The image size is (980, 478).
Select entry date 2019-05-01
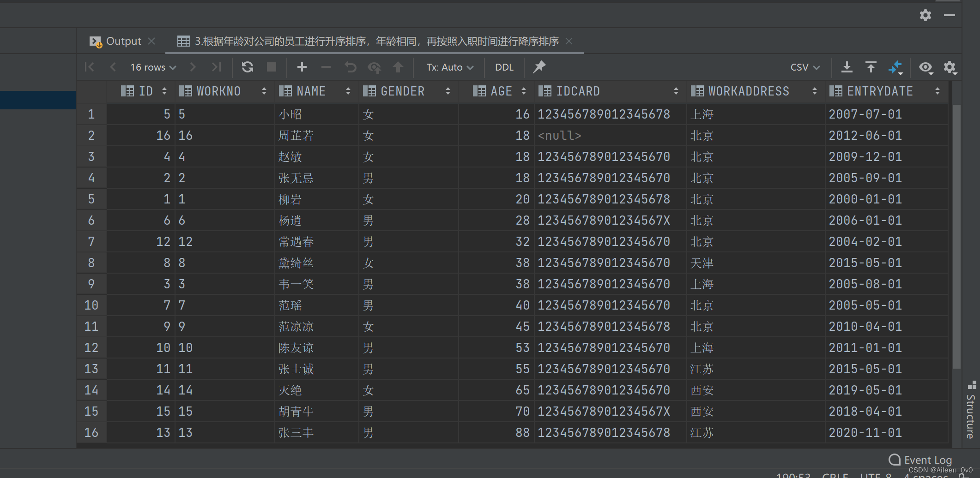click(887, 390)
